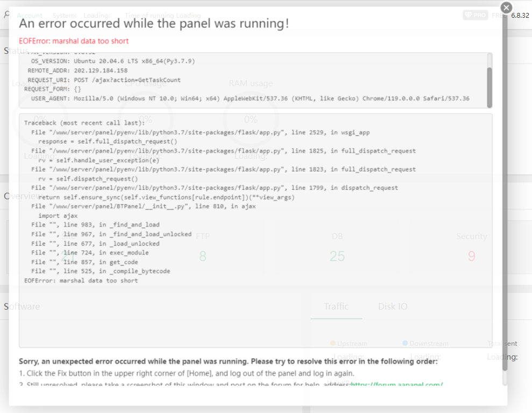Switch to the Traffic tab
The height and width of the screenshot is (413, 532).
(336, 306)
